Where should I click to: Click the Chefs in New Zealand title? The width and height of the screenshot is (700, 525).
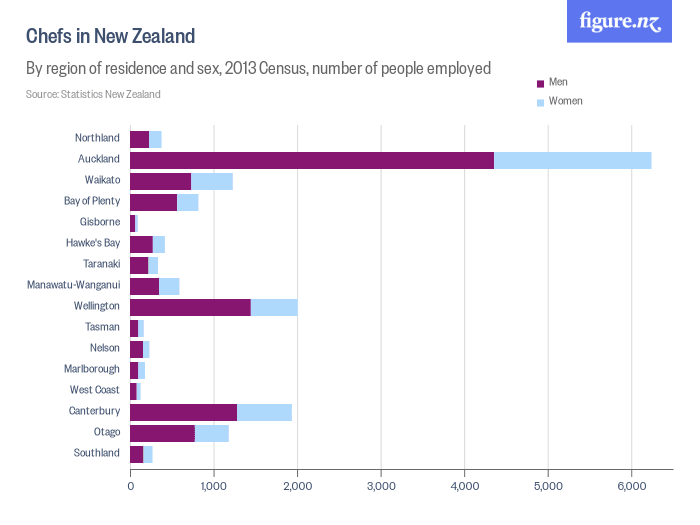(x=110, y=36)
